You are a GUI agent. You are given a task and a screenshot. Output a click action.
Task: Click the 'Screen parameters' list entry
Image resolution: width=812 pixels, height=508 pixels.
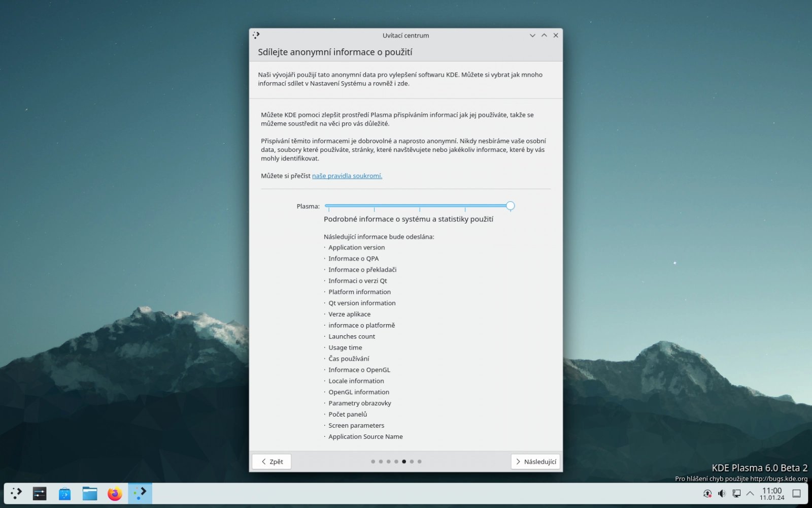(356, 426)
